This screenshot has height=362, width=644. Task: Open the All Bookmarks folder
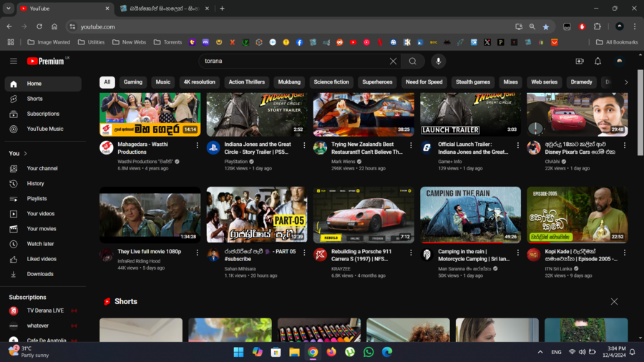(617, 42)
